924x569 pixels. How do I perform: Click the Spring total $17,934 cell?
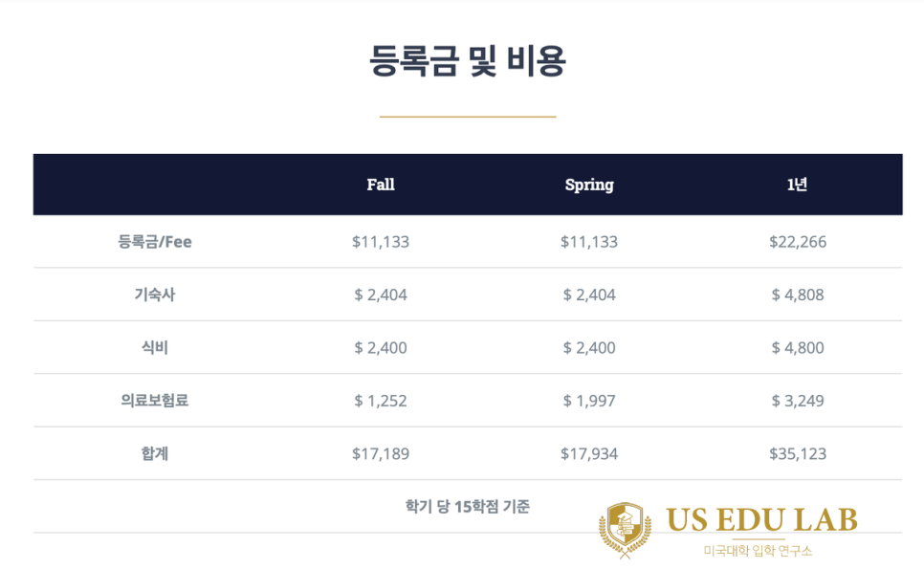pyautogui.click(x=589, y=453)
